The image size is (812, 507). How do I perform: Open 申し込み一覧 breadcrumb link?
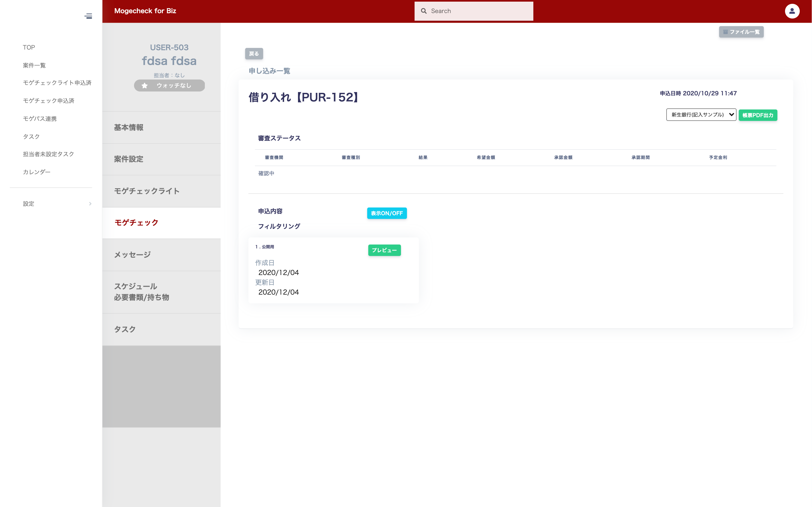coord(269,71)
